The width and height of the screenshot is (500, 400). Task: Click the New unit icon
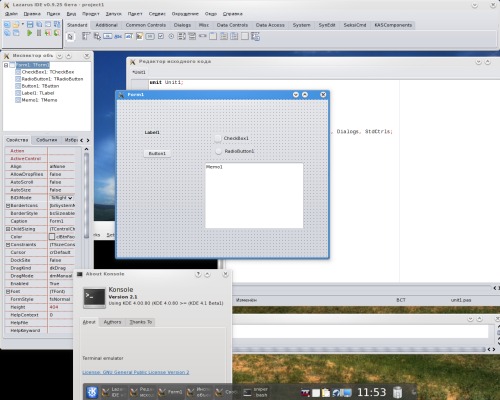7,24
